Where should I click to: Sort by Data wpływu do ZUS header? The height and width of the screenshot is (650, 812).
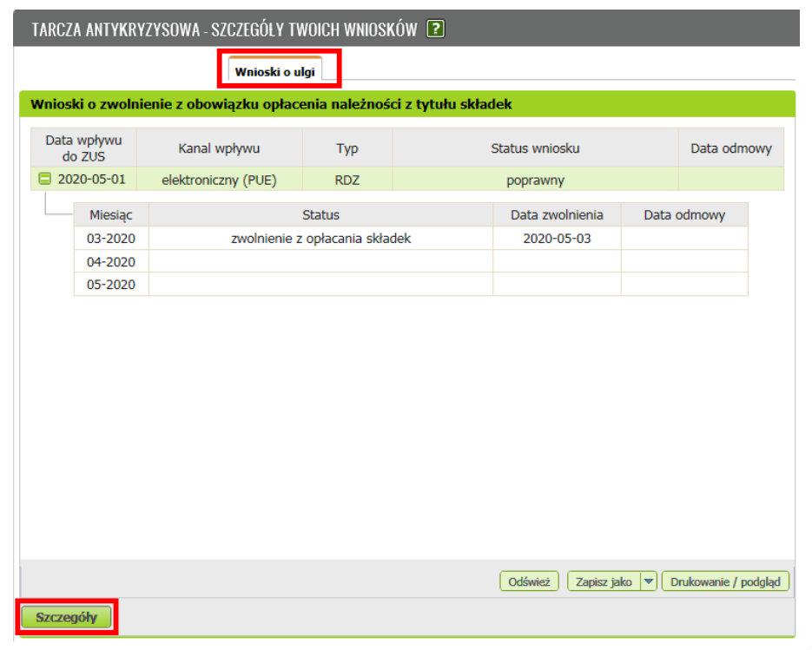(83, 148)
